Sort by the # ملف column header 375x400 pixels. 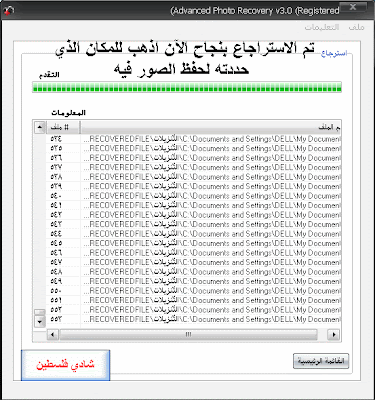(x=63, y=127)
